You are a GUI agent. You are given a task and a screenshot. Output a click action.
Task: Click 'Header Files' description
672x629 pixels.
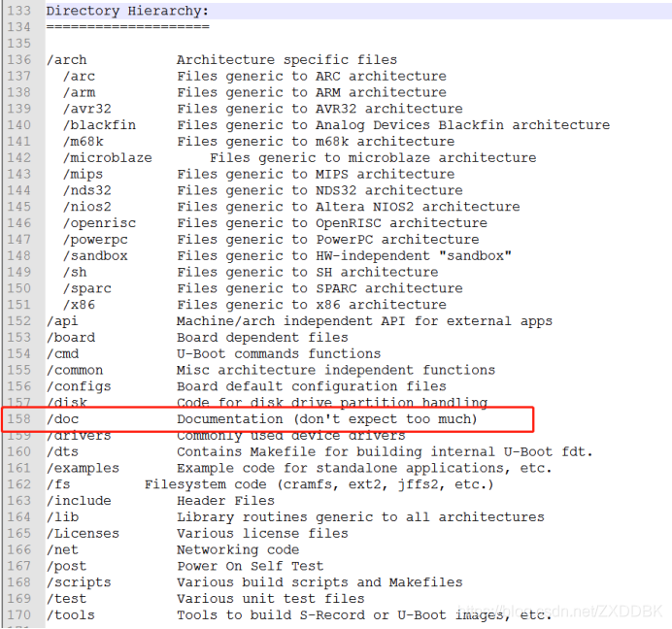pyautogui.click(x=226, y=501)
